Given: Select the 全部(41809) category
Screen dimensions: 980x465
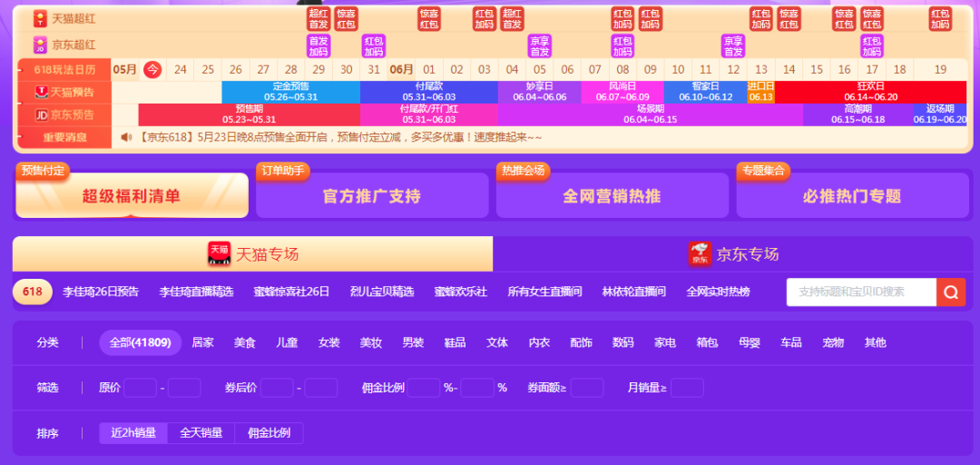Looking at the screenshot, I should (141, 343).
